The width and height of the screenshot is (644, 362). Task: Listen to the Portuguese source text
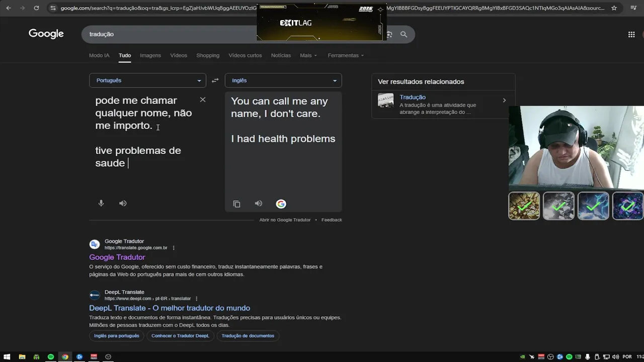coord(123,203)
